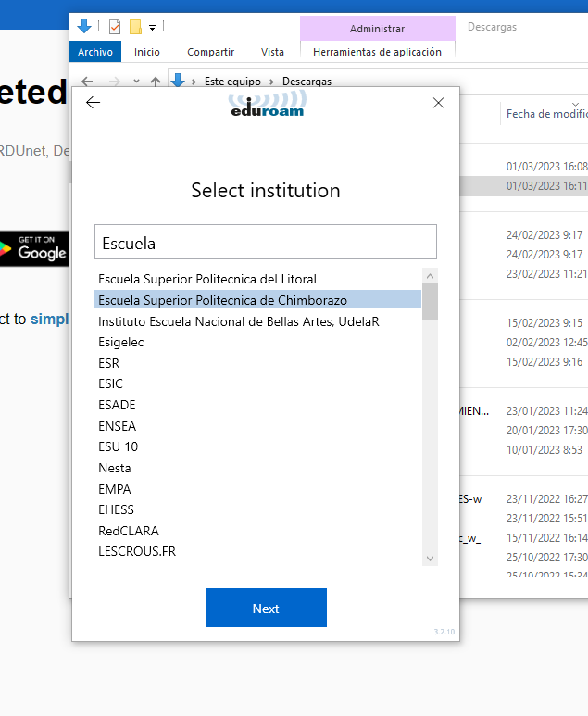Select EMPA institution
The image size is (588, 716).
pos(258,489)
